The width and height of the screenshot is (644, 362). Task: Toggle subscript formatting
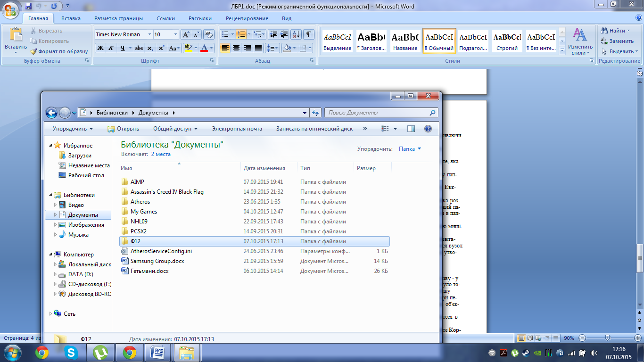coord(150,48)
